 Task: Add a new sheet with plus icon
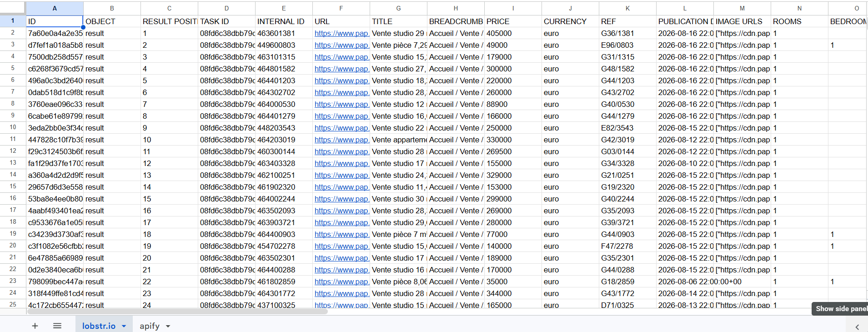pyautogui.click(x=35, y=326)
